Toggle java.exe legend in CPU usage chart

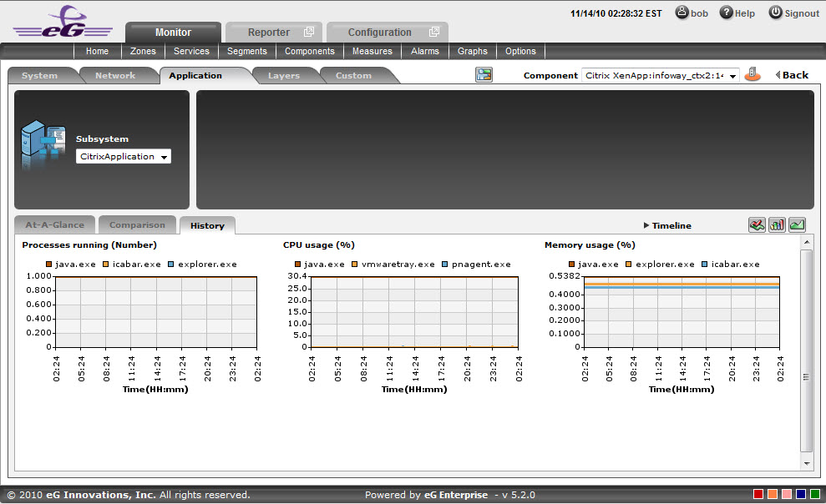320,265
